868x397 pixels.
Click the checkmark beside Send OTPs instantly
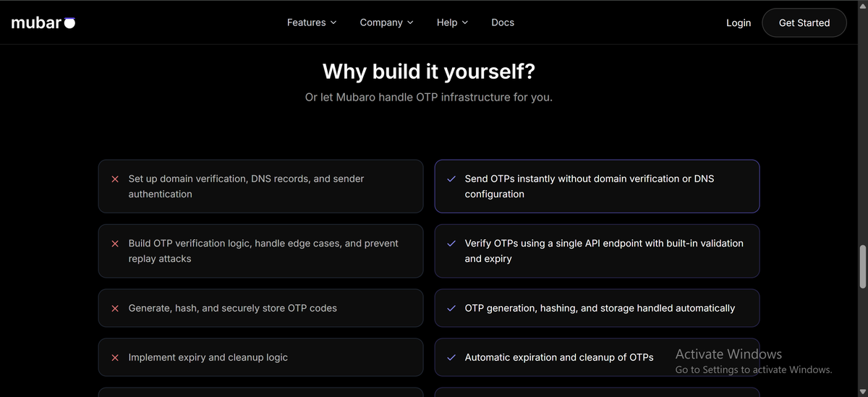(x=451, y=179)
